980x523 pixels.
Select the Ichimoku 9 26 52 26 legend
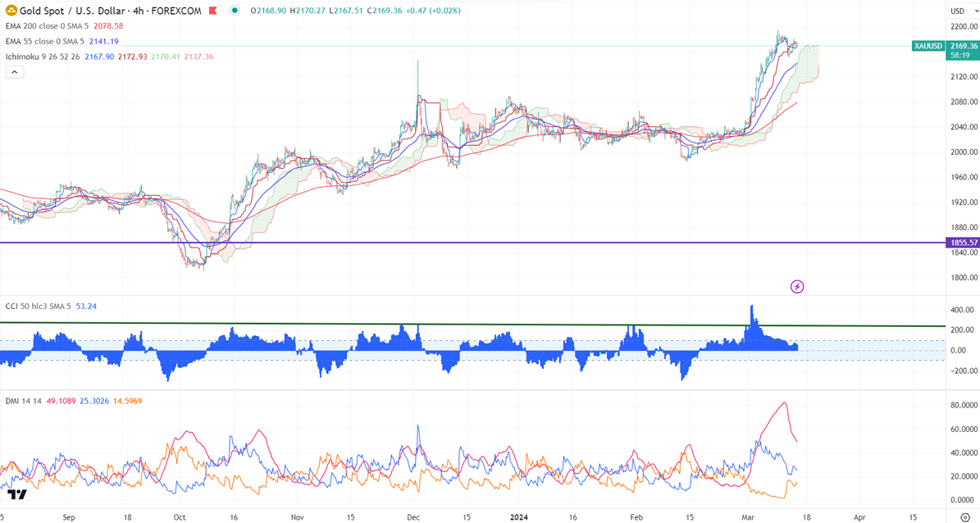(x=43, y=57)
